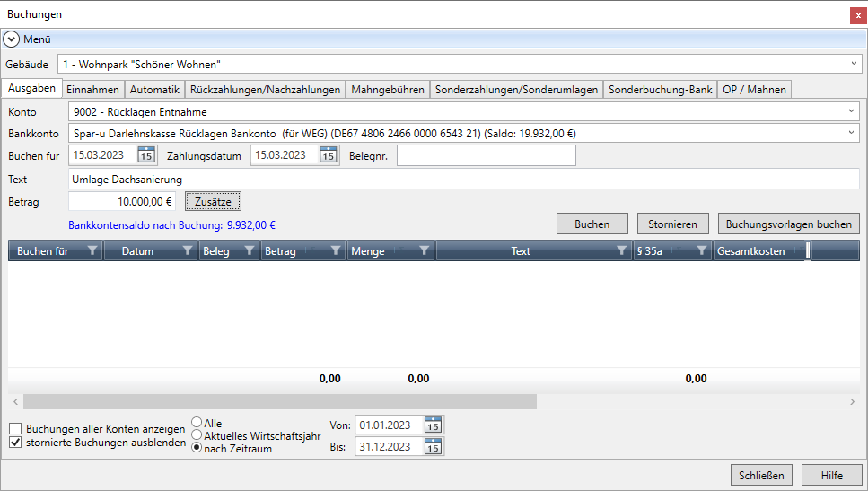This screenshot has height=491, width=868.
Task: Open the Mahngebühren tab
Action: tap(387, 89)
